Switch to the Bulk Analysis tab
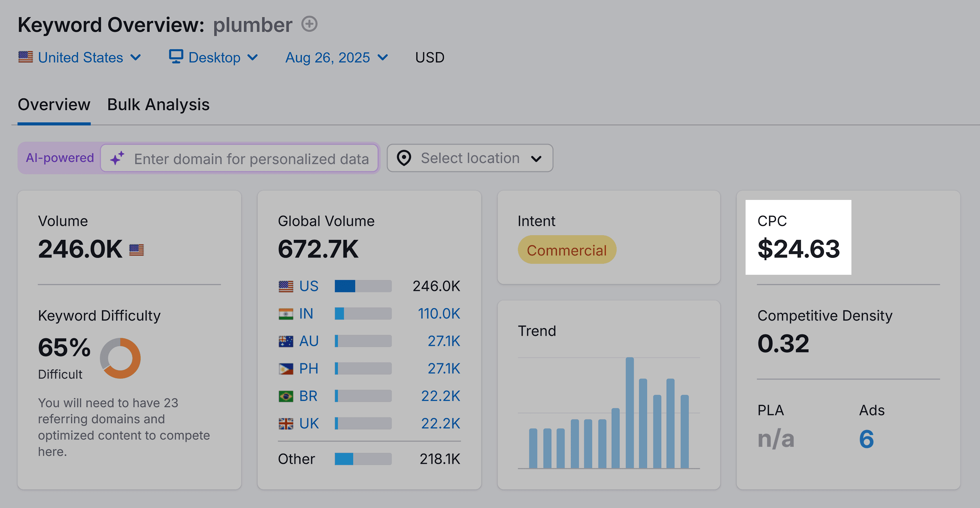The height and width of the screenshot is (508, 980). click(158, 105)
